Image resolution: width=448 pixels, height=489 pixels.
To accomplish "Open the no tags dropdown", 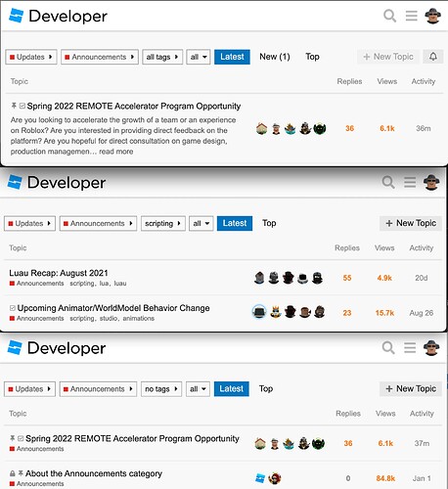I will pyautogui.click(x=161, y=389).
